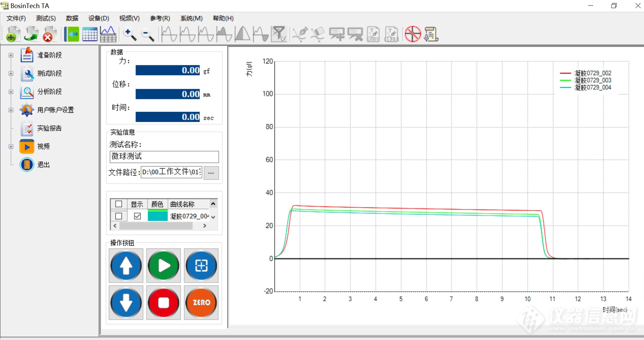This screenshot has width=644, height=340.
Task: Expand the 分析阶段 tree node
Action: coord(11,92)
